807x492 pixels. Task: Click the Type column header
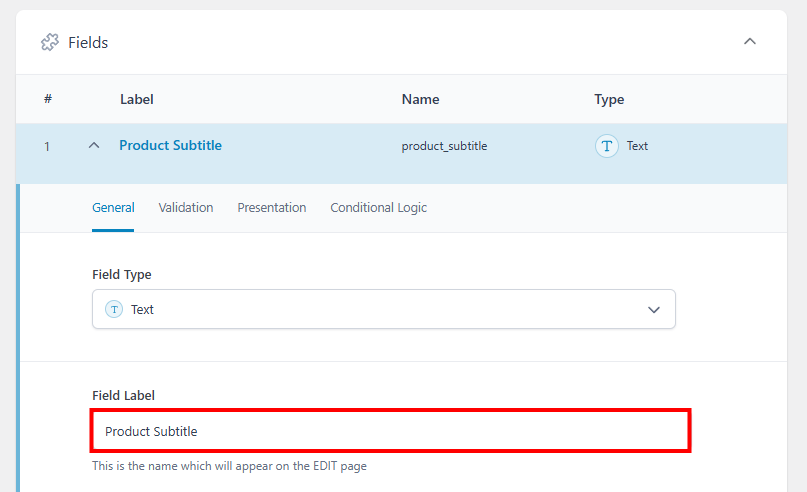click(x=609, y=100)
